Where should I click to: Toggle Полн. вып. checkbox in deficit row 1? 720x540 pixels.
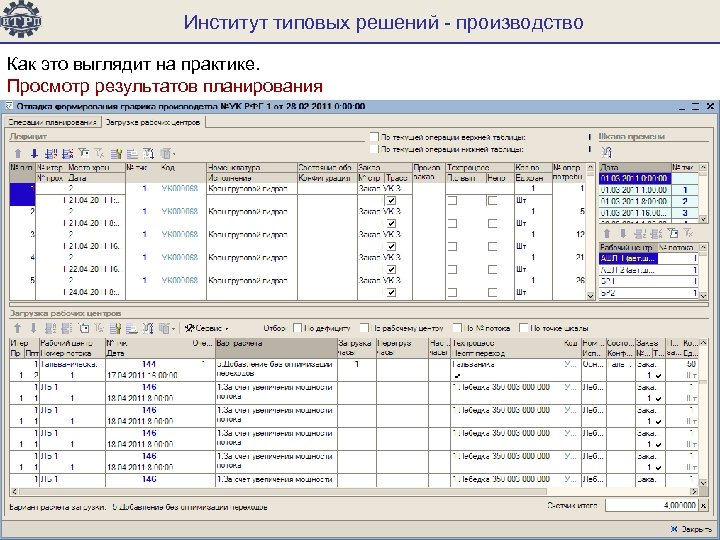[x=452, y=201]
